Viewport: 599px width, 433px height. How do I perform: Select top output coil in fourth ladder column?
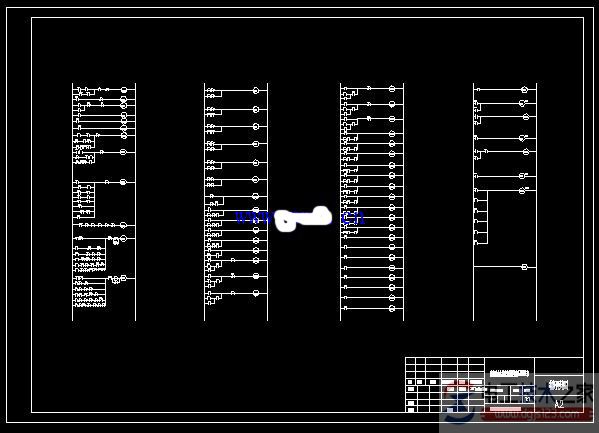click(525, 90)
